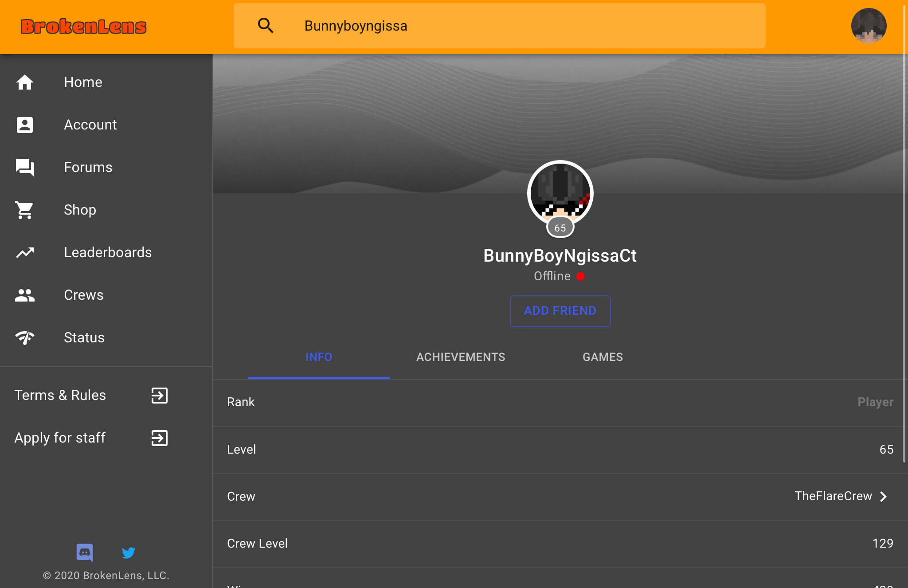Click the BrokenLens logo

pyautogui.click(x=84, y=27)
